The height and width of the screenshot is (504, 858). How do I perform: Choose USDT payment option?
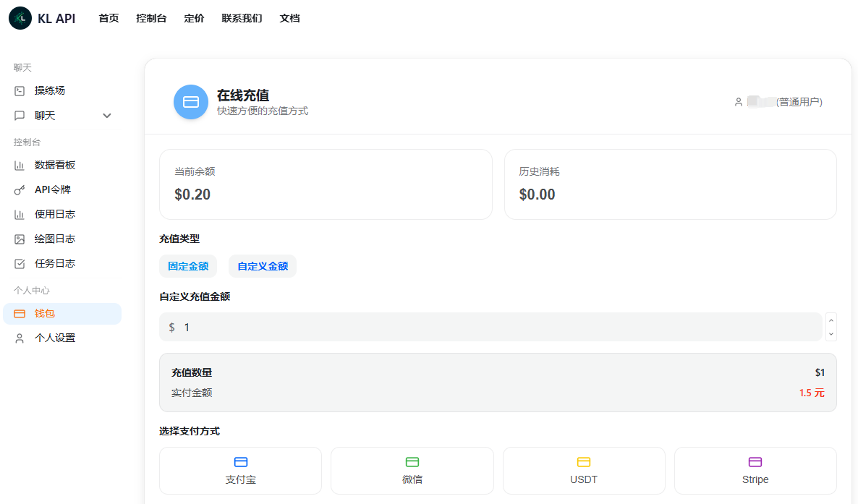(583, 470)
